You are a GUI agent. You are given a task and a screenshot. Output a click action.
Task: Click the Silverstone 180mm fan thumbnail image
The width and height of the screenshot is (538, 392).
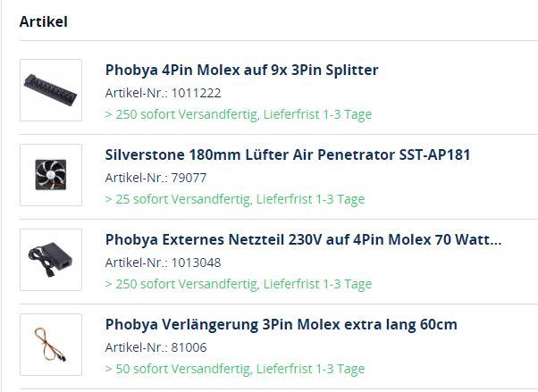point(51,175)
